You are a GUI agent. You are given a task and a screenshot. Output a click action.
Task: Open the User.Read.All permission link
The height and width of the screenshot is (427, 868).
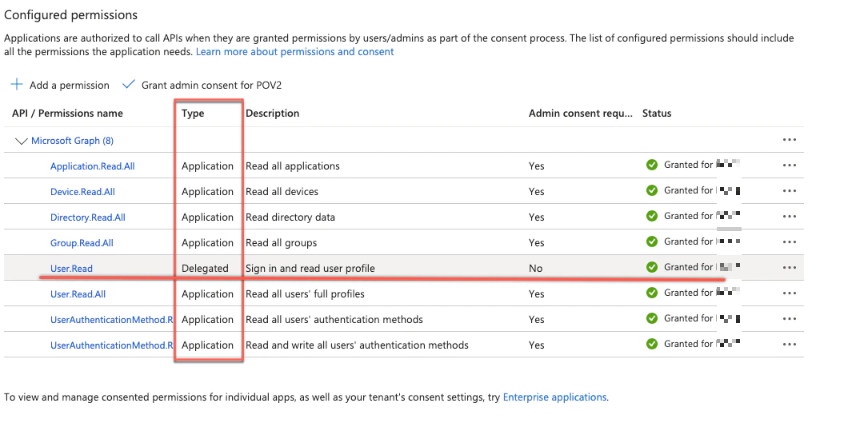(78, 294)
